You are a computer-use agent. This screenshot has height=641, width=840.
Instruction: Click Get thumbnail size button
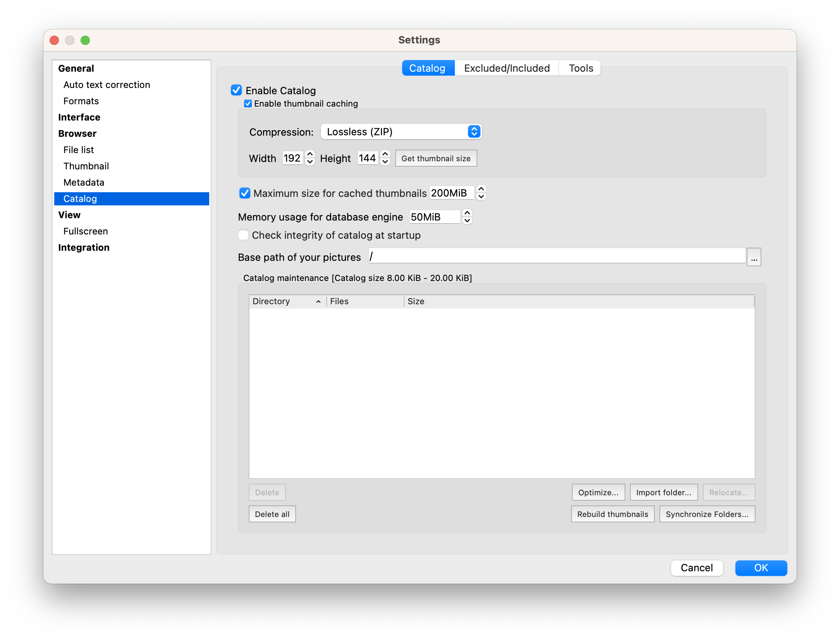pyautogui.click(x=436, y=159)
